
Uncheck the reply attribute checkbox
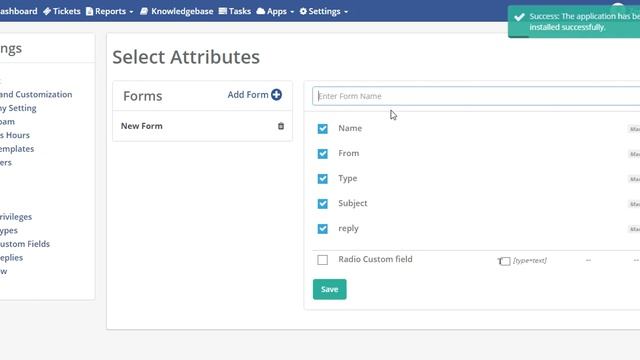coord(322,229)
